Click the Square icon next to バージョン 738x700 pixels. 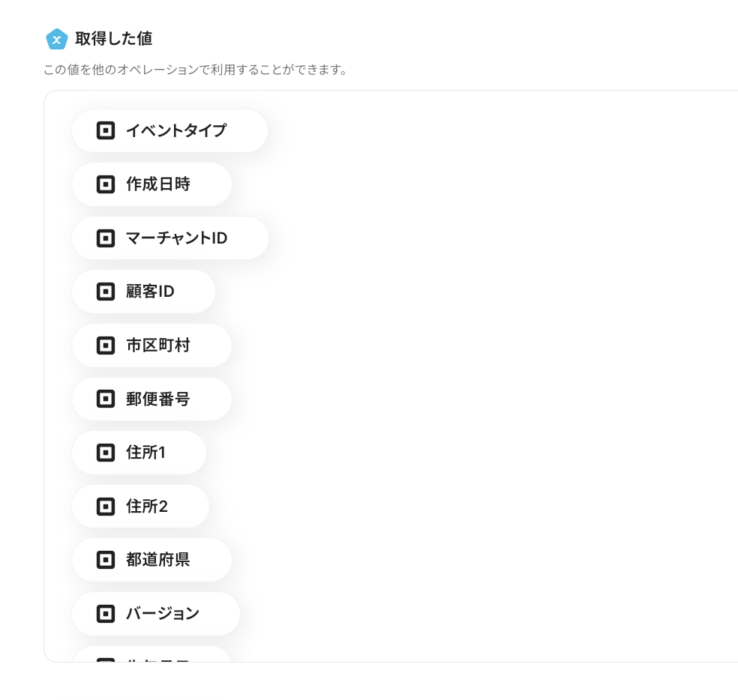[106, 614]
